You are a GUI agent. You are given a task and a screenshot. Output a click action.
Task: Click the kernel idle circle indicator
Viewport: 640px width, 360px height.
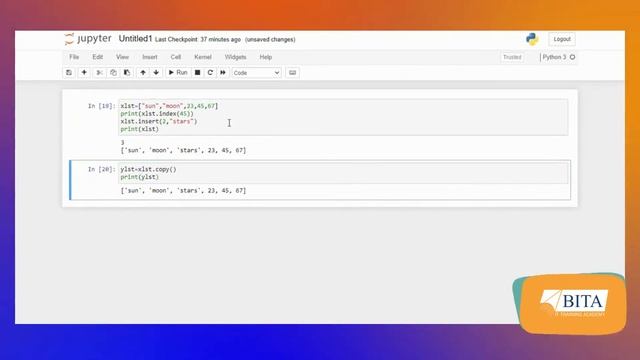[572, 57]
